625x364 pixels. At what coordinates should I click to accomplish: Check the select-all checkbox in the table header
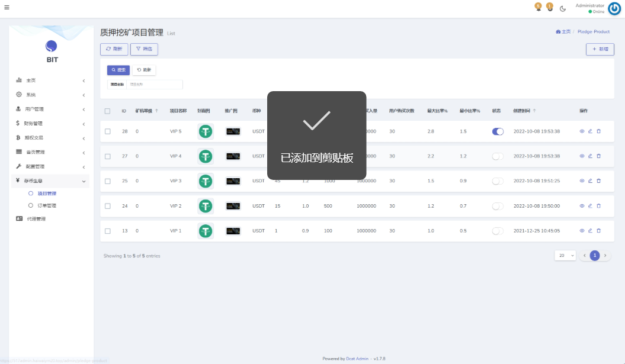pos(107,111)
